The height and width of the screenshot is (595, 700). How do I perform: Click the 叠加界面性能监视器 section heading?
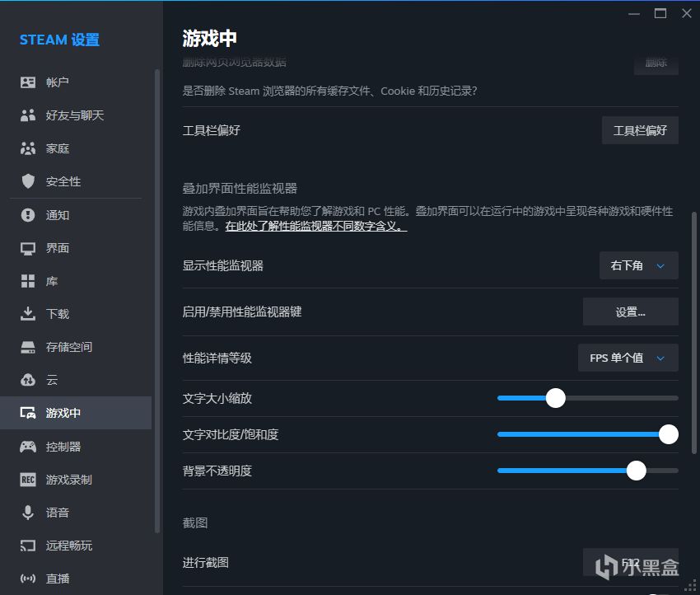pos(240,189)
